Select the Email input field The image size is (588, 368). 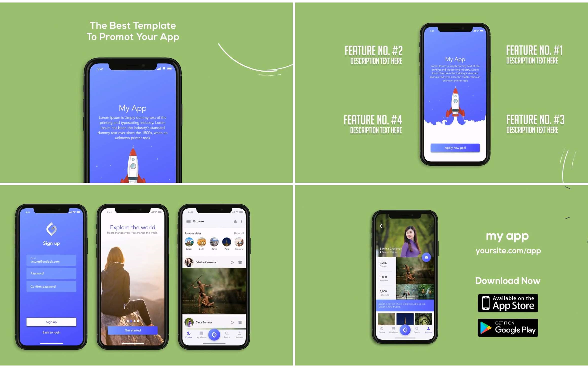pyautogui.click(x=51, y=260)
